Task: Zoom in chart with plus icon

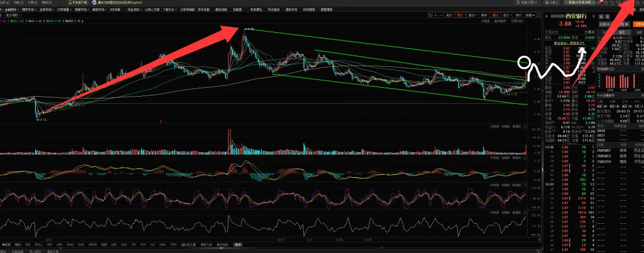Action: (435, 15)
